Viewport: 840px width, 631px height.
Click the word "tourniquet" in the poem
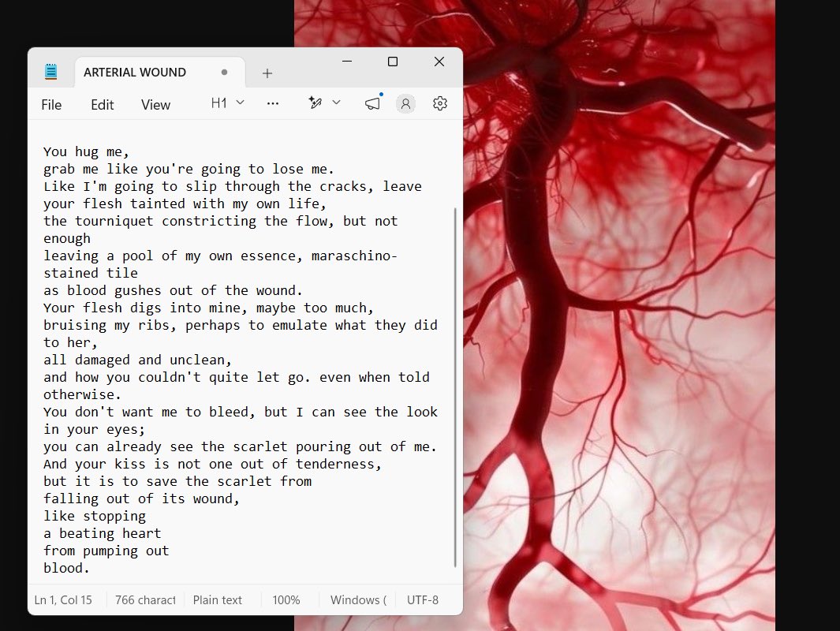coord(114,221)
